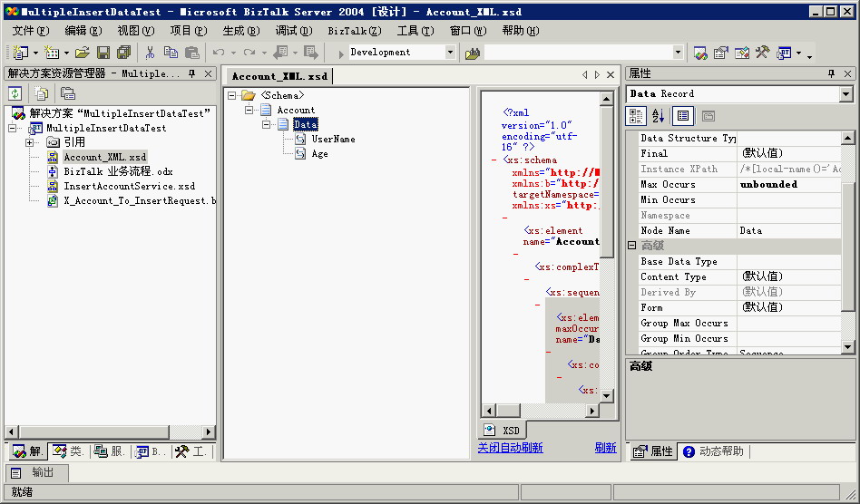Open the 帮助(H) menu
Screen dimensions: 860x504
[521, 31]
